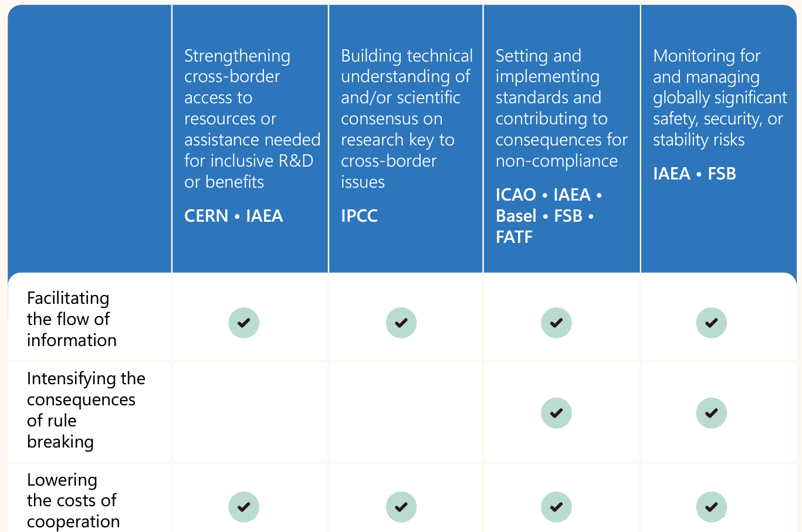Viewport: 802px width, 532px height.
Task: Select 'Intensifying the consequences of rule breaking' label
Action: click(86, 410)
